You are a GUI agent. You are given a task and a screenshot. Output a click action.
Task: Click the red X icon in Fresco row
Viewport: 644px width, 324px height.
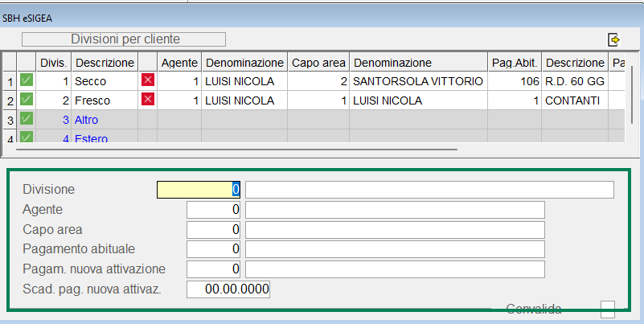[x=147, y=100]
